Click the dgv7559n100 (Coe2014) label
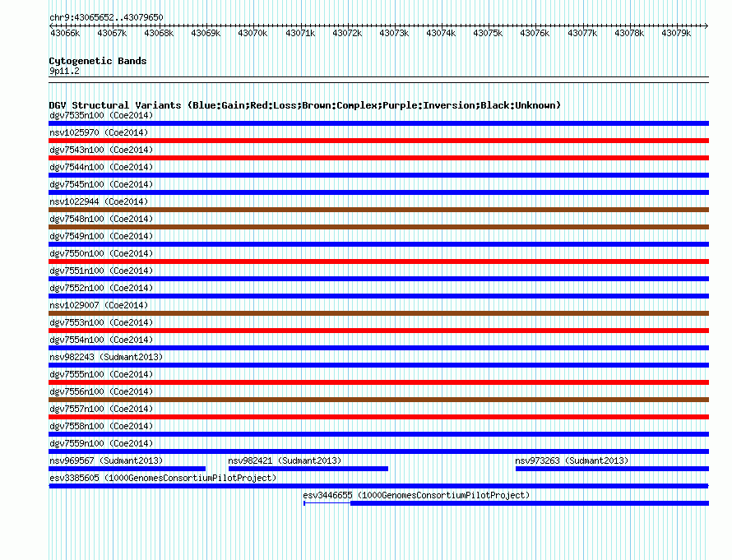 [101, 443]
